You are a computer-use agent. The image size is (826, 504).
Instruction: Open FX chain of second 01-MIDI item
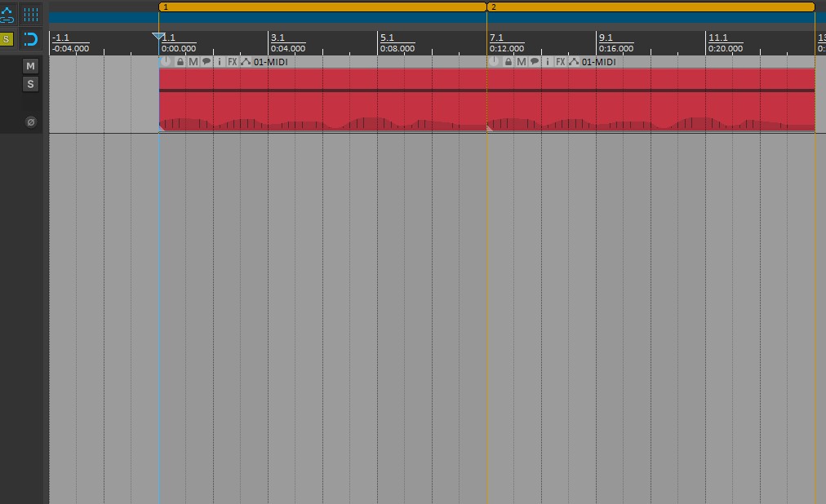[x=561, y=61]
